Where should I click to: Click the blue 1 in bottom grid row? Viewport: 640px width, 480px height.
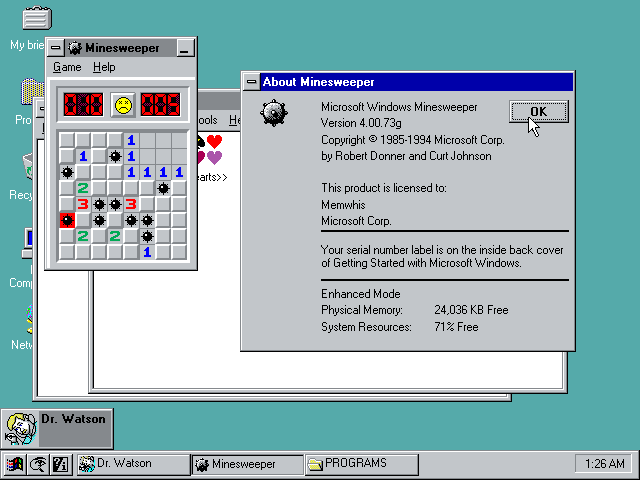click(147, 253)
